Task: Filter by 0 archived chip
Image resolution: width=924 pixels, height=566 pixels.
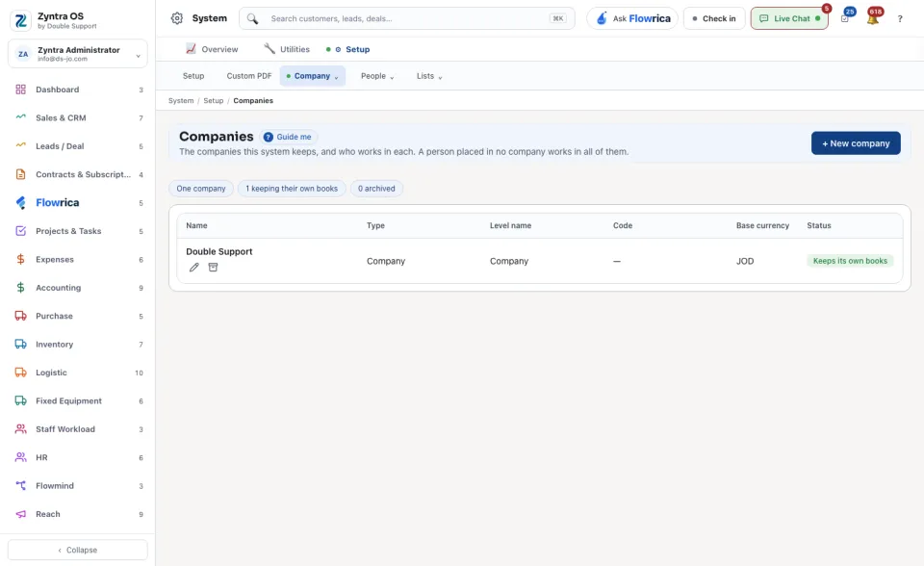Action: point(376,189)
